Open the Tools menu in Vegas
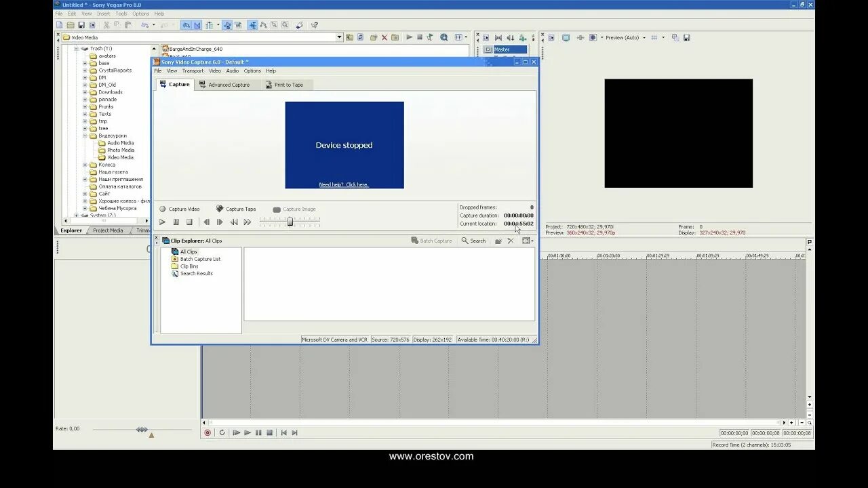 [x=121, y=14]
